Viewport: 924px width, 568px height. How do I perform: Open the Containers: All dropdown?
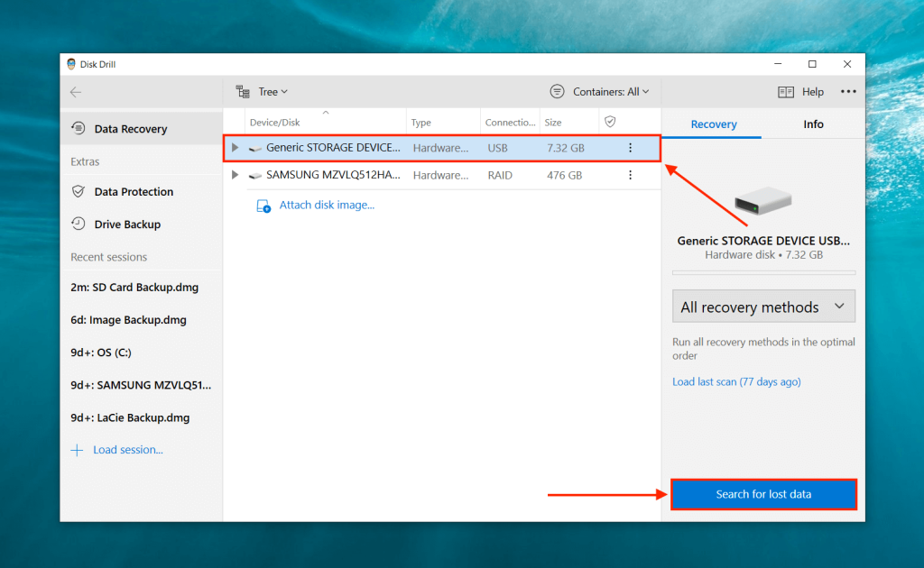(601, 91)
